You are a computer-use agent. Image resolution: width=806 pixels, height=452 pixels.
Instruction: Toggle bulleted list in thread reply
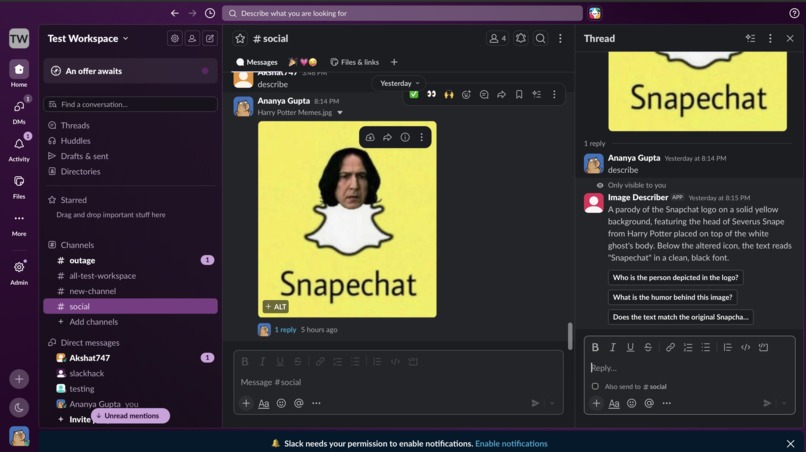click(705, 347)
